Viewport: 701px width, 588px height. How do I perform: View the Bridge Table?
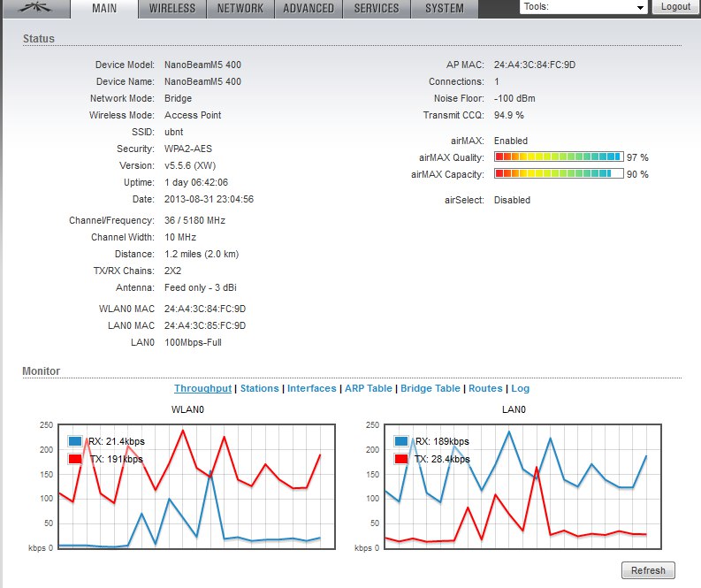pos(431,388)
